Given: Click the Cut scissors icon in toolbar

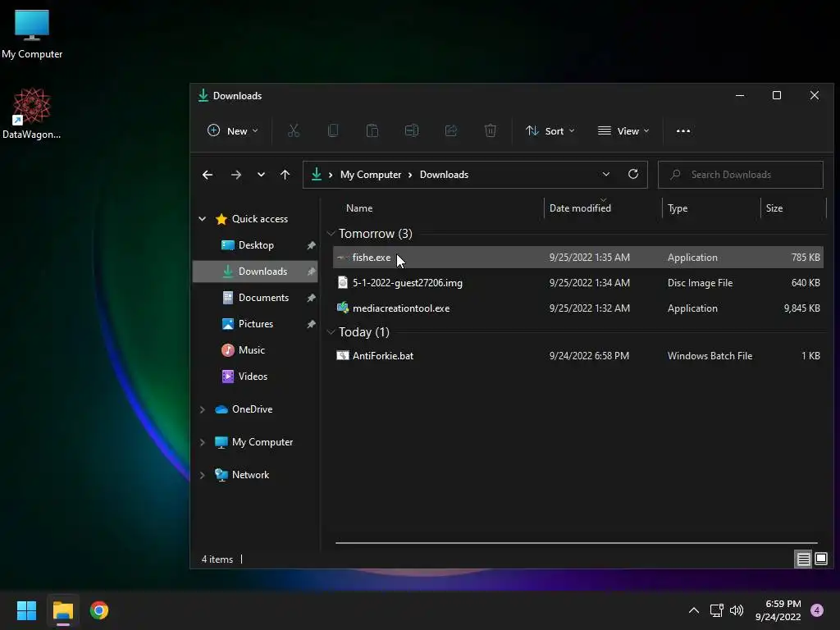Looking at the screenshot, I should coord(293,130).
